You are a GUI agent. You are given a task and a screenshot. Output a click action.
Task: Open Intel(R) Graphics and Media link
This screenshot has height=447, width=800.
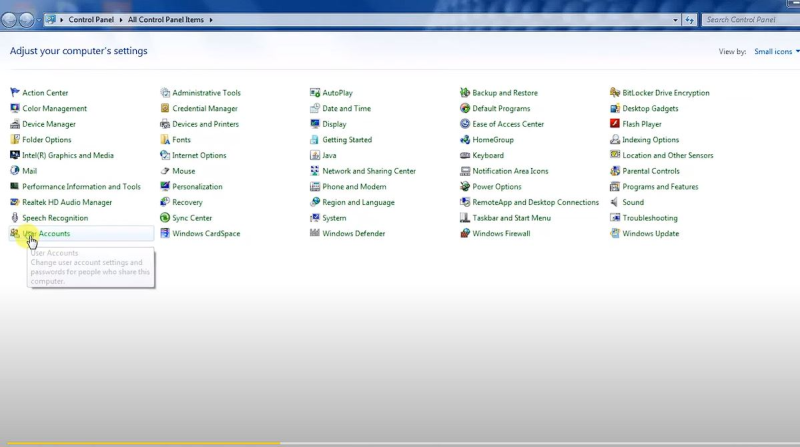[x=68, y=155]
